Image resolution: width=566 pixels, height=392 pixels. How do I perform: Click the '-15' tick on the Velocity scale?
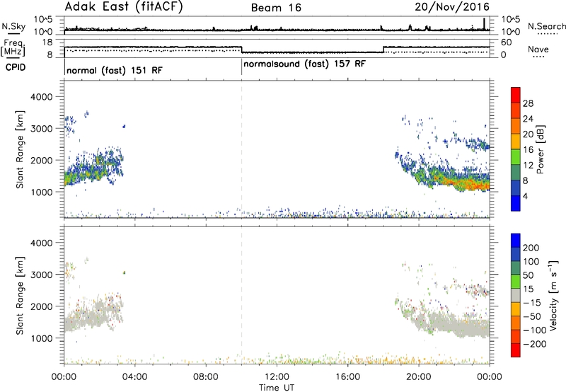click(x=532, y=303)
